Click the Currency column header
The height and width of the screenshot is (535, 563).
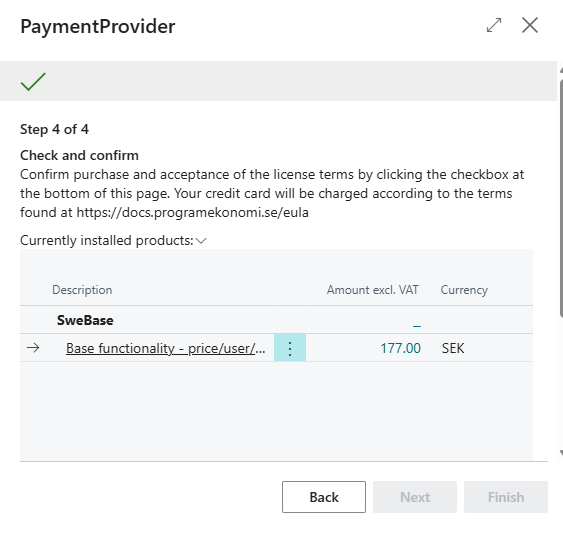[x=464, y=290]
